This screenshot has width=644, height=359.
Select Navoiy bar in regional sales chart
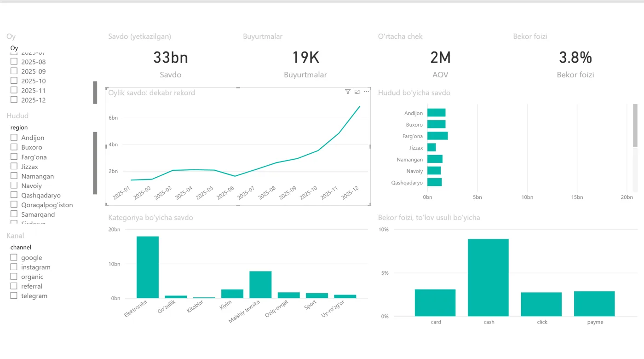tap(434, 171)
